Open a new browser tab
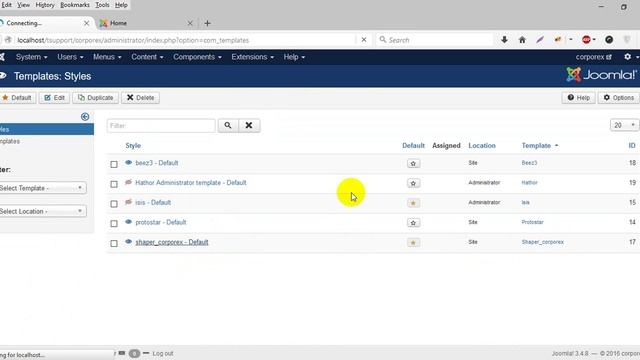The width and height of the screenshot is (640, 360). (207, 23)
